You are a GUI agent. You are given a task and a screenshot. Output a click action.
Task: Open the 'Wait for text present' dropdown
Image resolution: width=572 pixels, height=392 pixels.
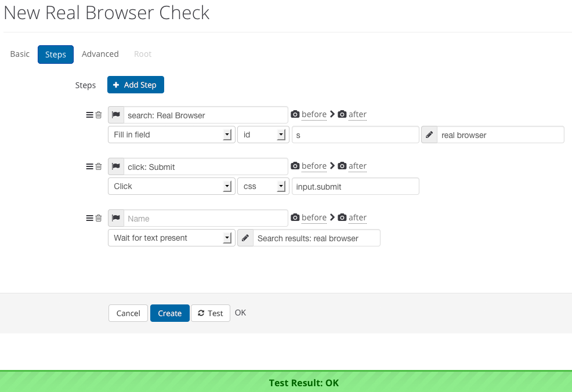pos(172,238)
